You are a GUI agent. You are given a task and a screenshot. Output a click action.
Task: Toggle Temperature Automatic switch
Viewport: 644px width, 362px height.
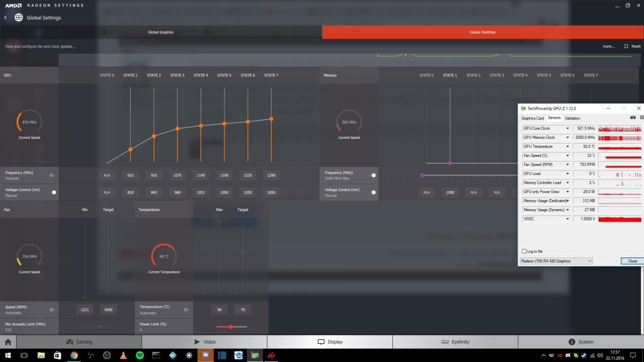(186, 310)
